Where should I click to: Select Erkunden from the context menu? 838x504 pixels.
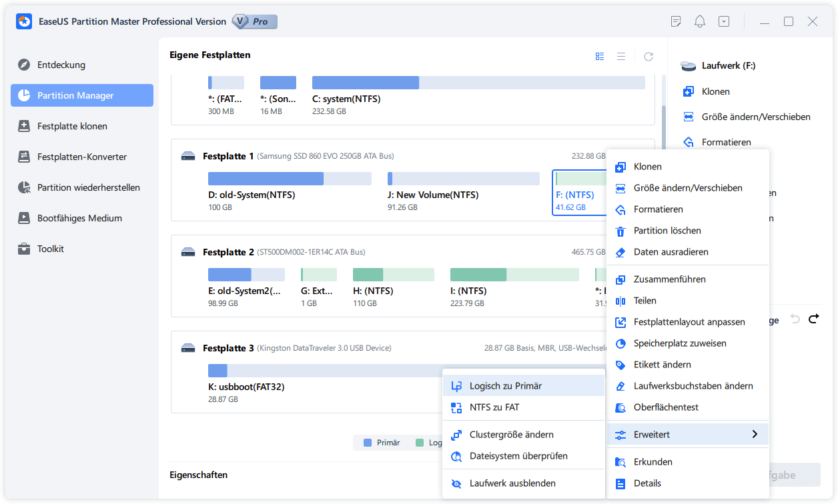[x=688, y=462]
